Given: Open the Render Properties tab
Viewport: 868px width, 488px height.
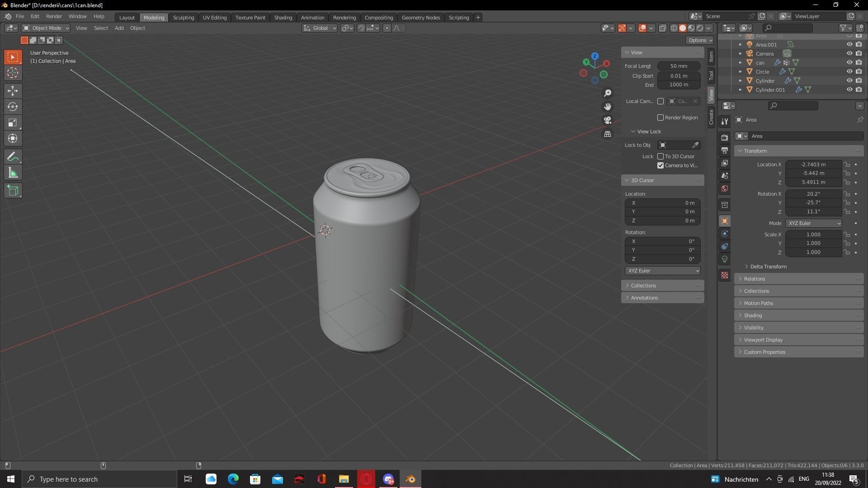Looking at the screenshot, I should pyautogui.click(x=725, y=136).
